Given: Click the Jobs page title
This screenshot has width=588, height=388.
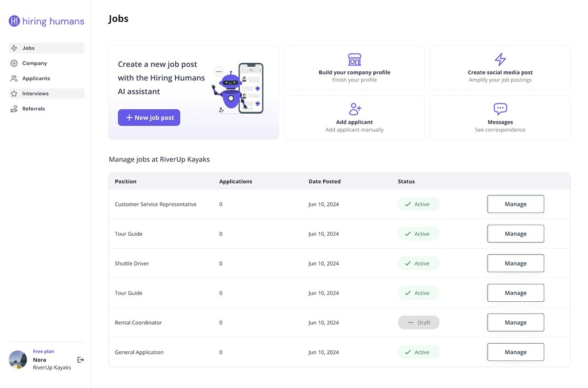Looking at the screenshot, I should point(118,19).
